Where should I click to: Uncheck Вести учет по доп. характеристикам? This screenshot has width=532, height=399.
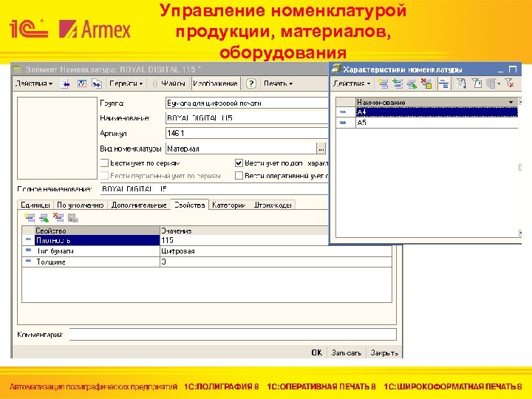pos(239,163)
